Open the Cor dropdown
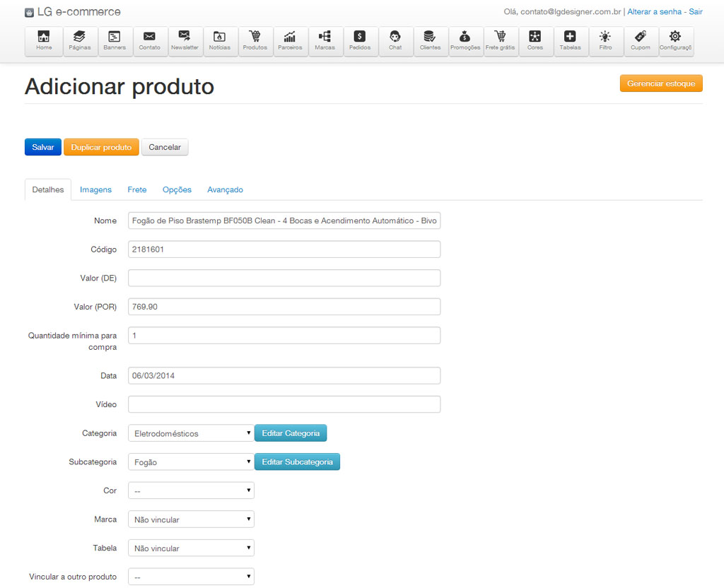Image resolution: width=724 pixels, height=588 pixels. click(191, 490)
